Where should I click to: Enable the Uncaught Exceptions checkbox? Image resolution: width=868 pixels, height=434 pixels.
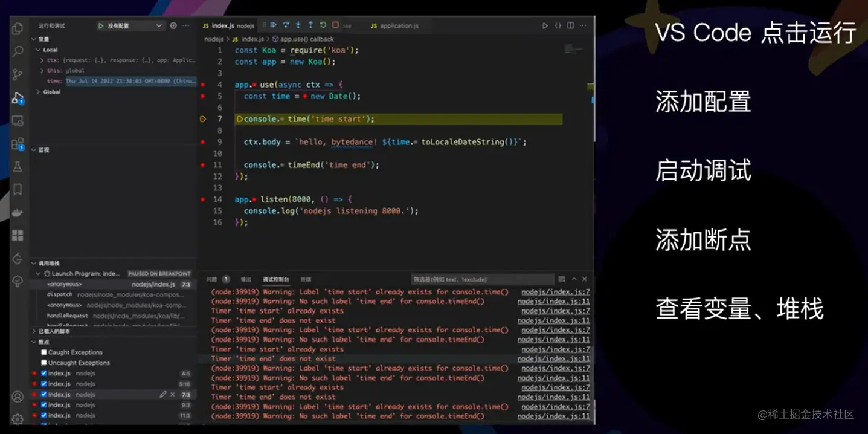(44, 363)
